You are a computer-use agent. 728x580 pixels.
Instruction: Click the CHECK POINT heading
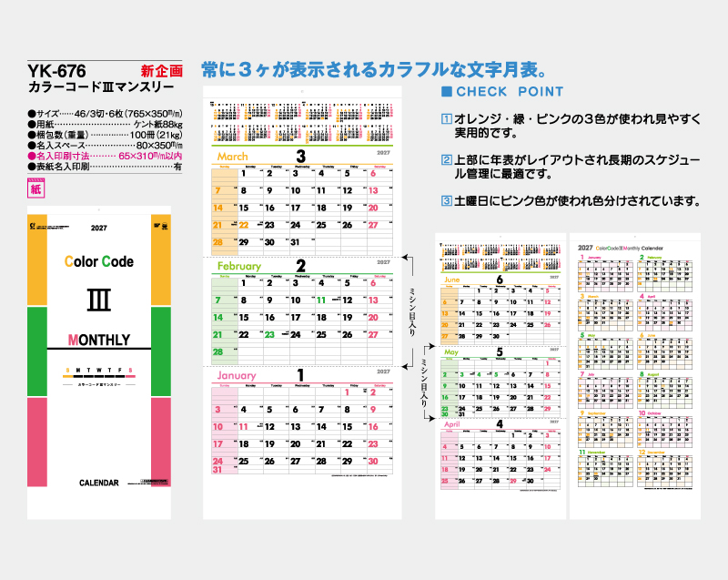pos(510,91)
